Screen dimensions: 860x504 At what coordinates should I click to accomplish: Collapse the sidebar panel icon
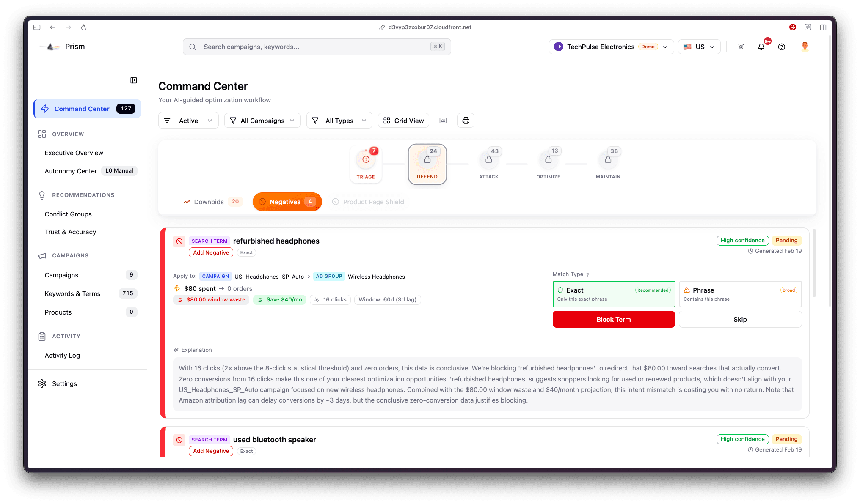pos(134,80)
